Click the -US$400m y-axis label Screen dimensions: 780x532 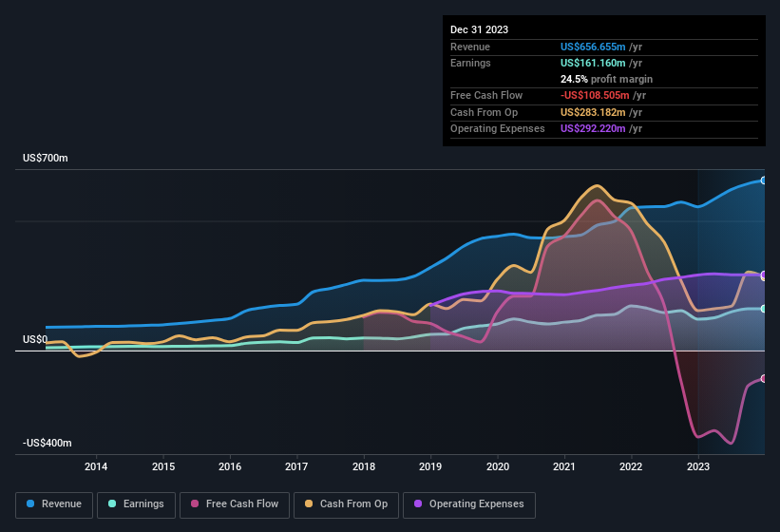(x=48, y=443)
